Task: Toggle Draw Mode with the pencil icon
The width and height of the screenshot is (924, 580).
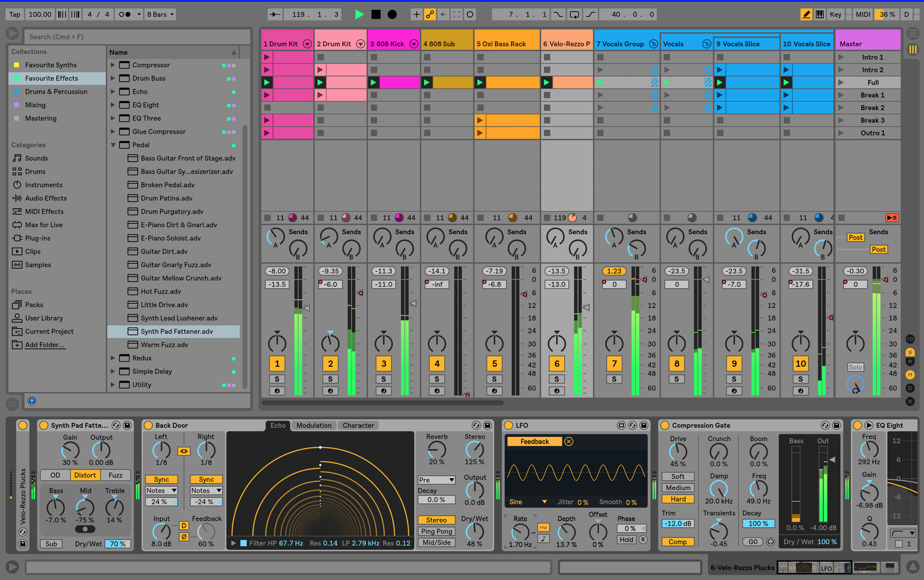Action: [x=805, y=14]
